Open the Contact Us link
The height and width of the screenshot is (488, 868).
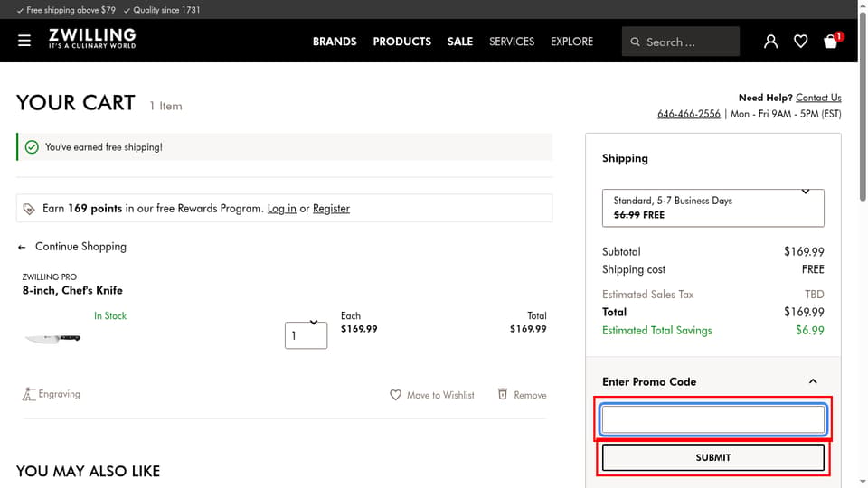pos(818,98)
